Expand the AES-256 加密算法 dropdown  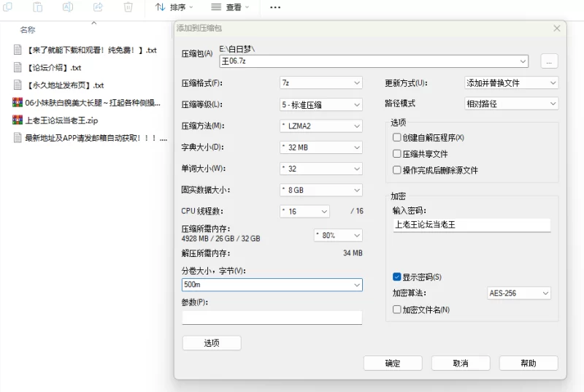tap(518, 293)
